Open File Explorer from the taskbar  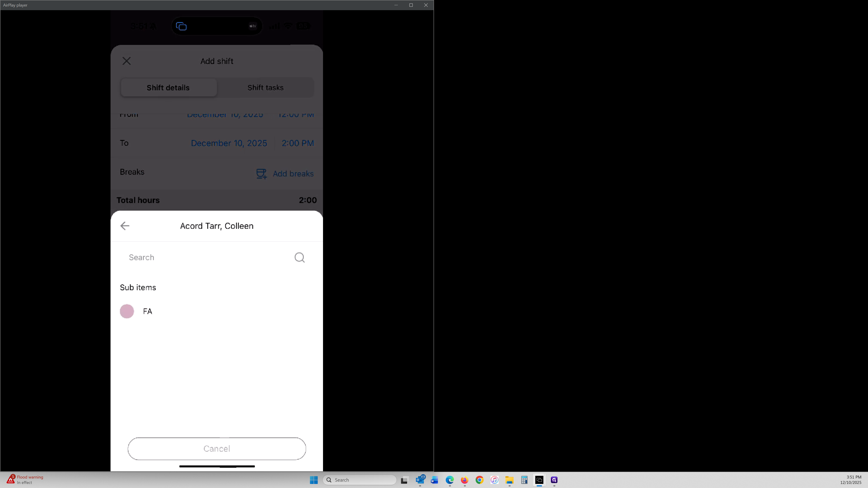click(x=509, y=480)
